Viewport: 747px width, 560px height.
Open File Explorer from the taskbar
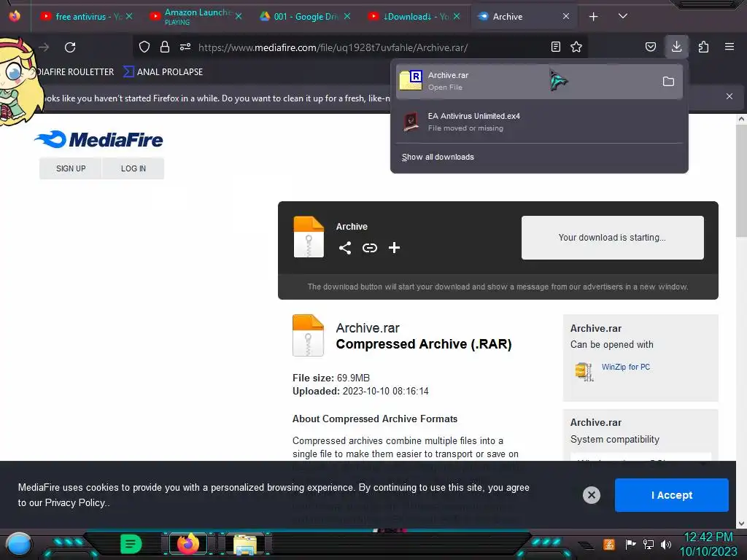click(245, 544)
